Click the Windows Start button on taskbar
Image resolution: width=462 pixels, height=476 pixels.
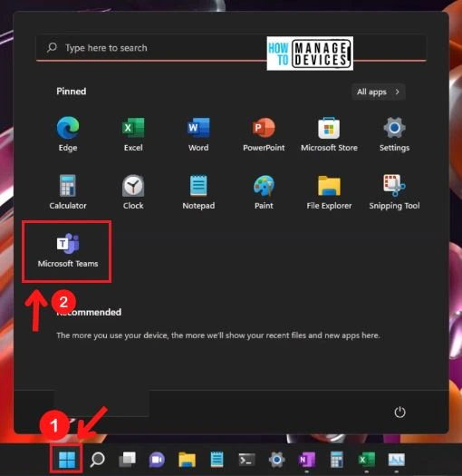(x=67, y=460)
